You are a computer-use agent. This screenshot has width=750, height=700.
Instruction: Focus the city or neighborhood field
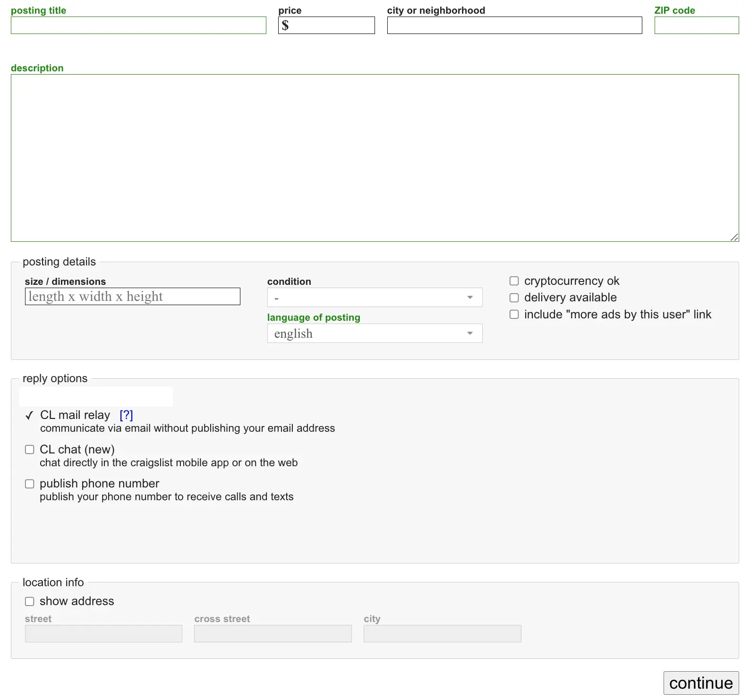514,26
